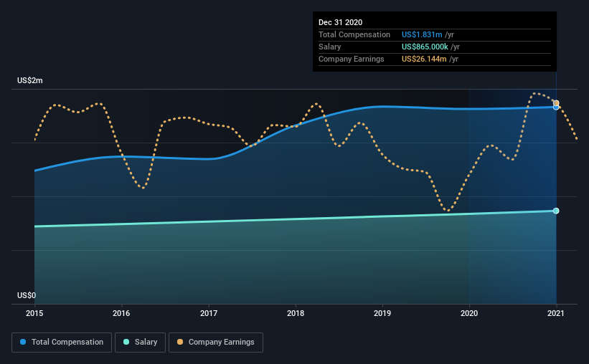Click the teal Salary data point marker
The height and width of the screenshot is (364, 589).
(556, 211)
